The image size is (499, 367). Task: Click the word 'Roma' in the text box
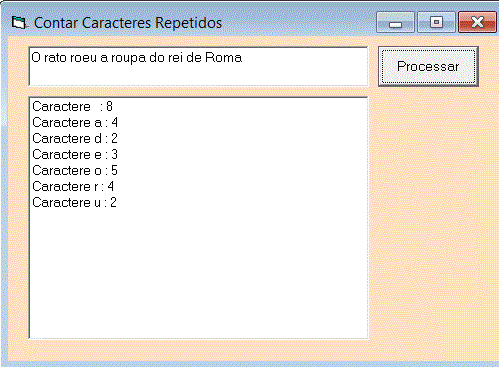click(x=223, y=58)
